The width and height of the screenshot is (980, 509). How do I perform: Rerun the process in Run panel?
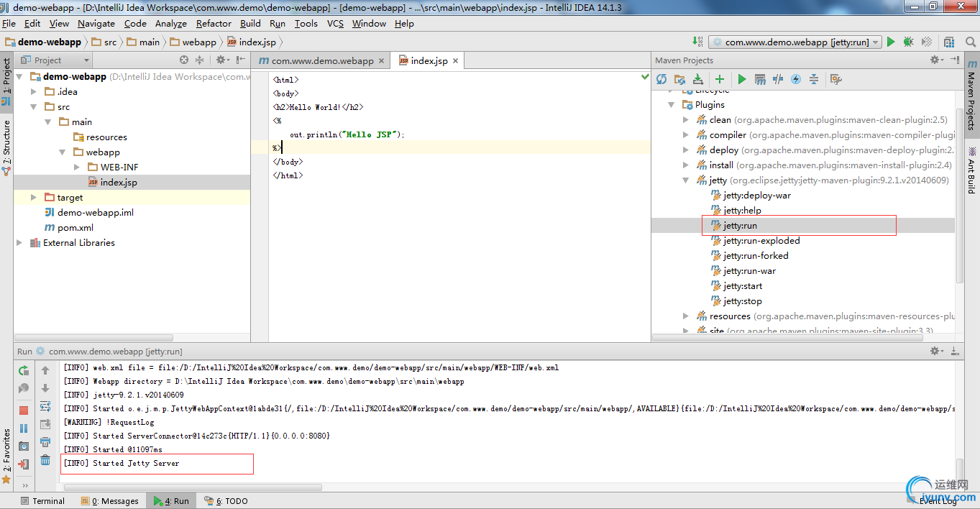[x=24, y=371]
